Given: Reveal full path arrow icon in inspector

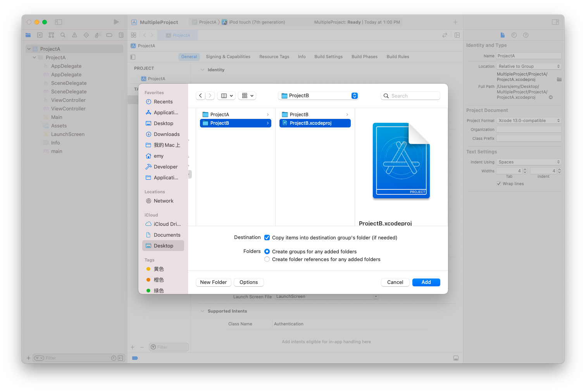Looking at the screenshot, I should [551, 97].
